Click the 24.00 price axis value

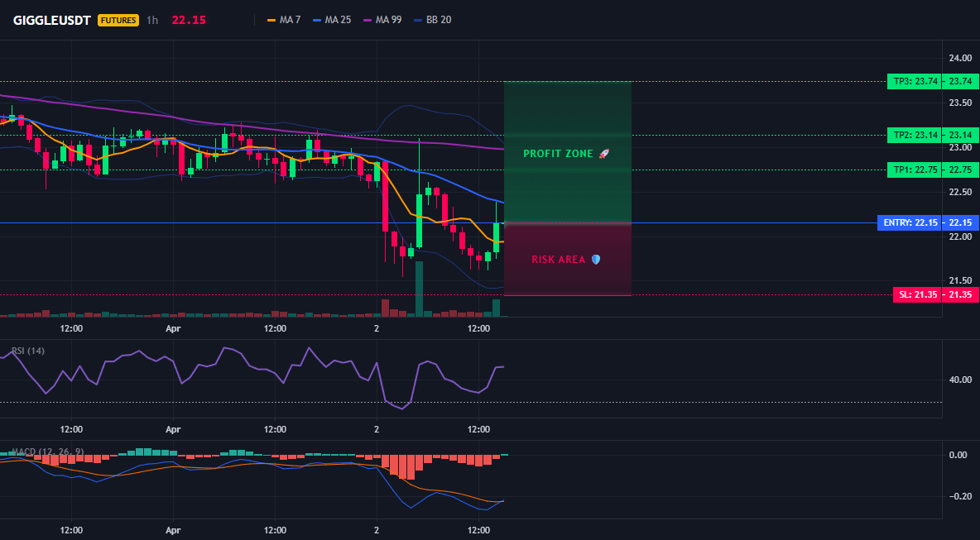(960, 59)
